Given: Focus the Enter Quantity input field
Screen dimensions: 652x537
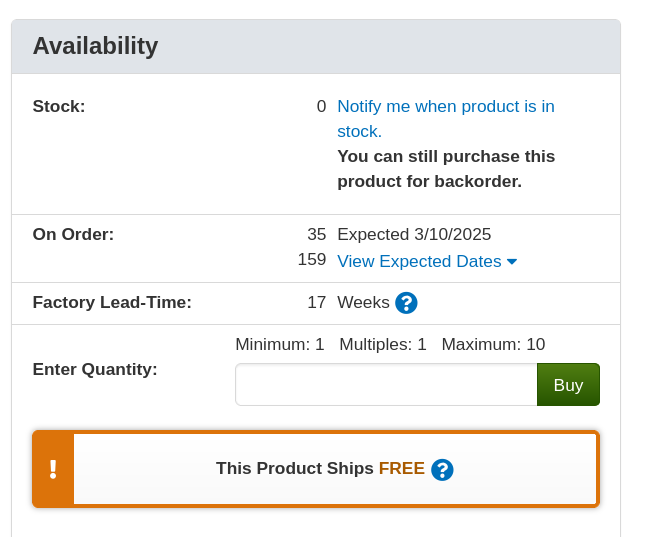Looking at the screenshot, I should tap(386, 385).
